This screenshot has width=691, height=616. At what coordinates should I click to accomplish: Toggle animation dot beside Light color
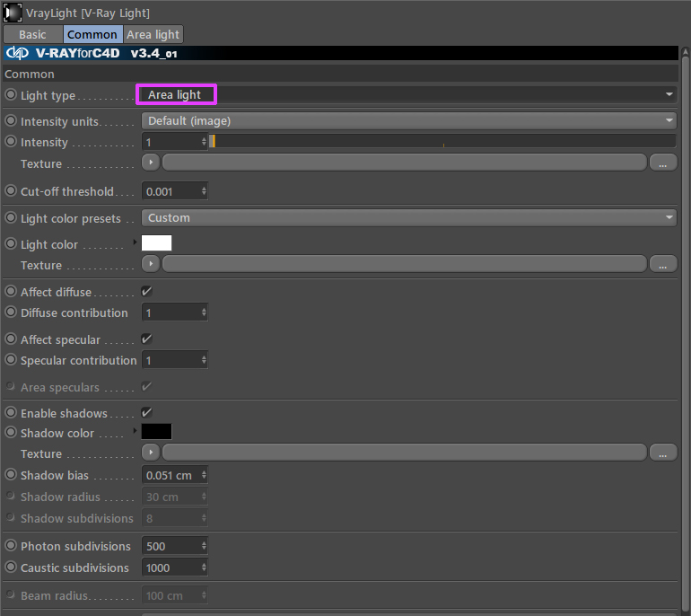(11, 243)
